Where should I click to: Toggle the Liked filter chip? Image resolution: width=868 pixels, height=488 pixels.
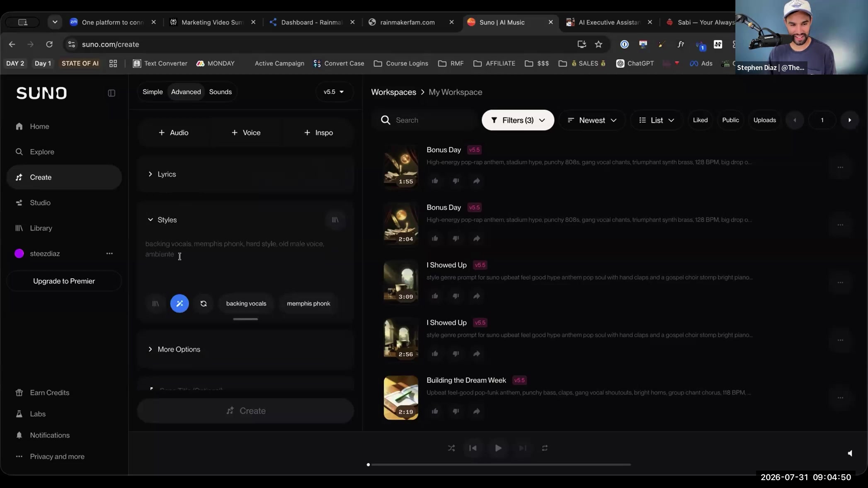point(700,120)
